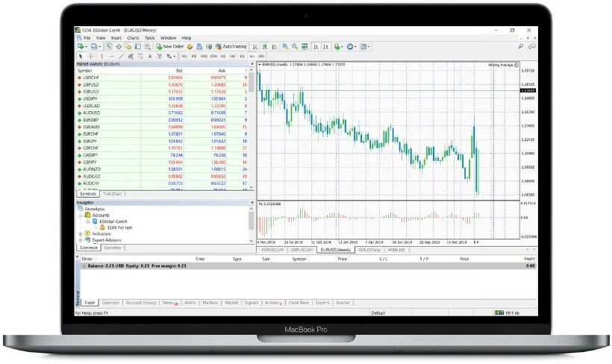
Task: Click the New Order button
Action: [169, 46]
